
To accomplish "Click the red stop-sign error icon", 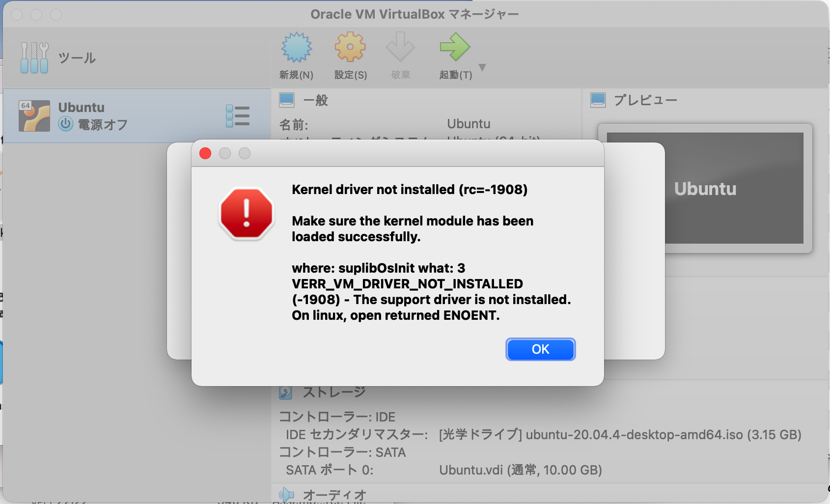I will tap(247, 214).
